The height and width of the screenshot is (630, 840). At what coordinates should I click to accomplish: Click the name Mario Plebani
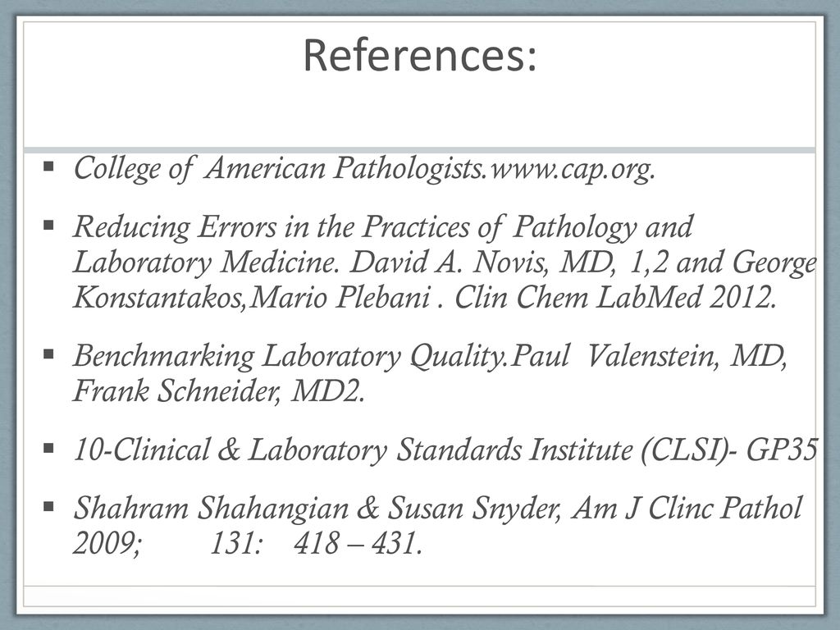340,298
